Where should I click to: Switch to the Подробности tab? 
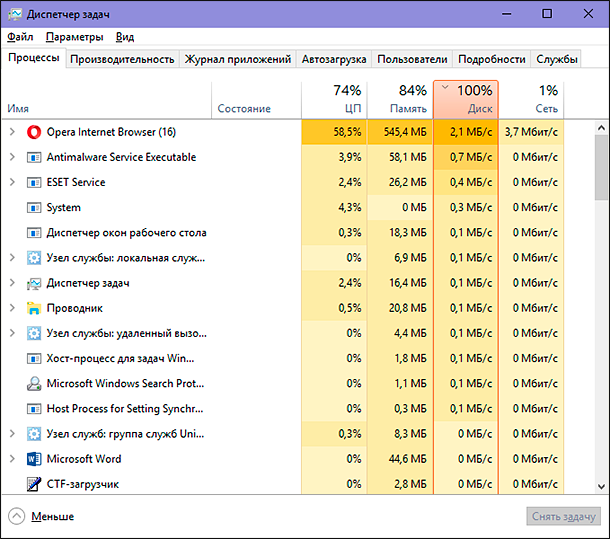click(492, 59)
